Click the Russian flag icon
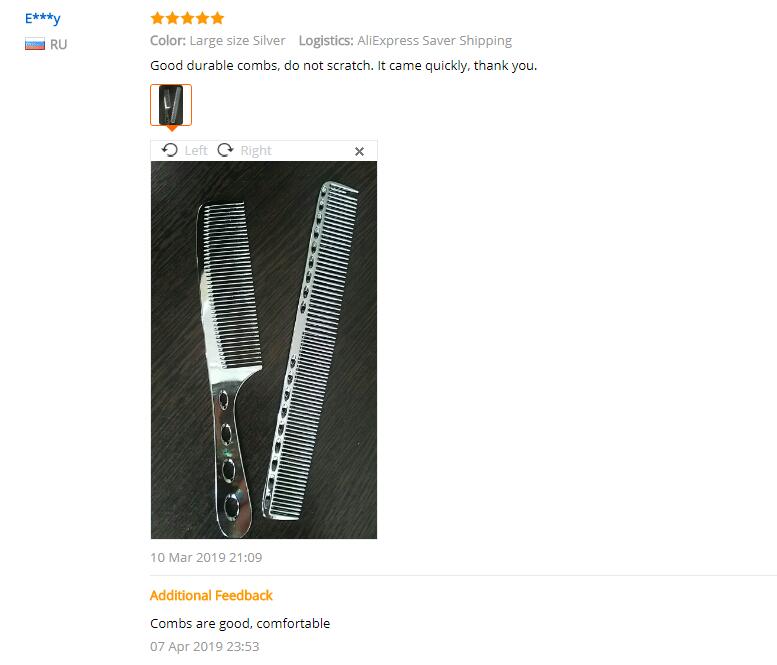 pos(35,45)
